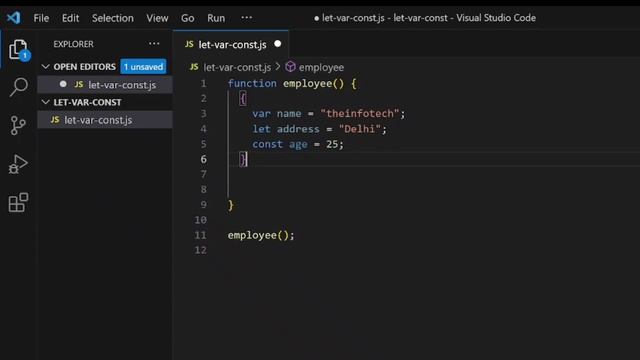Click the "function" keyword on line 1
The image size is (640, 360).
point(252,83)
